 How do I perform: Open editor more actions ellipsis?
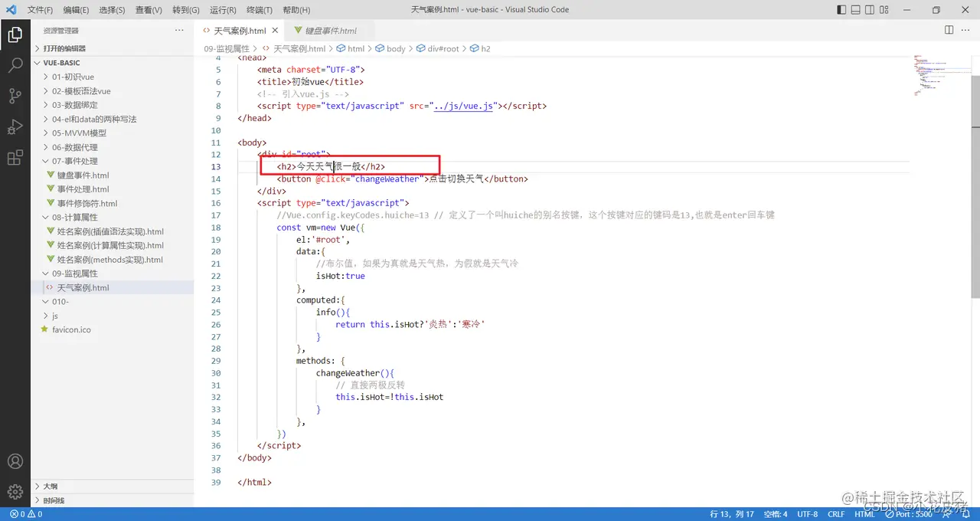pyautogui.click(x=965, y=30)
